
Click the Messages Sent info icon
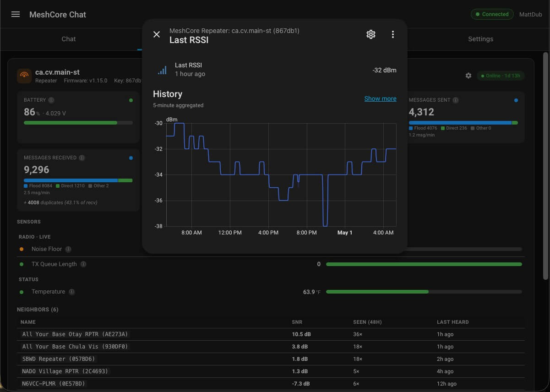point(456,100)
